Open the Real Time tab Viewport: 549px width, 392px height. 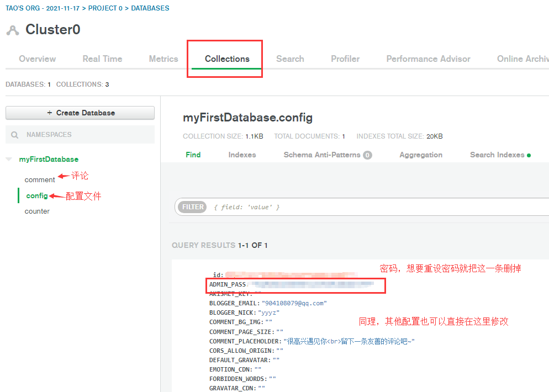[x=102, y=59]
